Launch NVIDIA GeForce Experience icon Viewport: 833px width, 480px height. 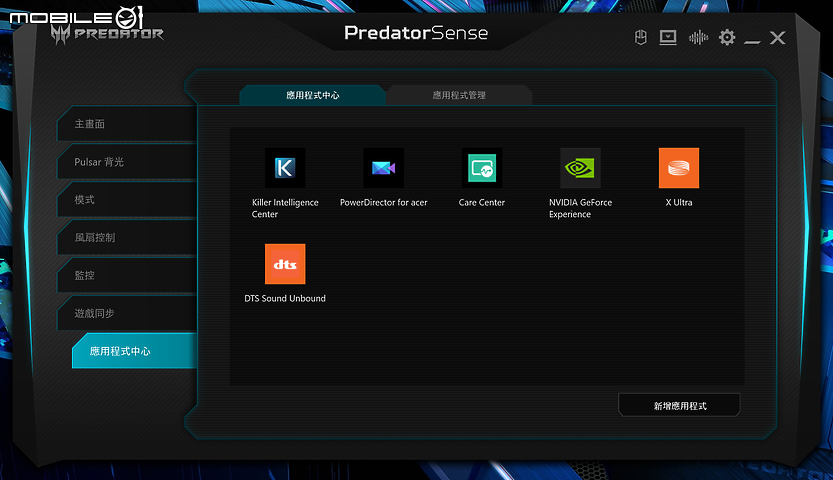coord(581,168)
